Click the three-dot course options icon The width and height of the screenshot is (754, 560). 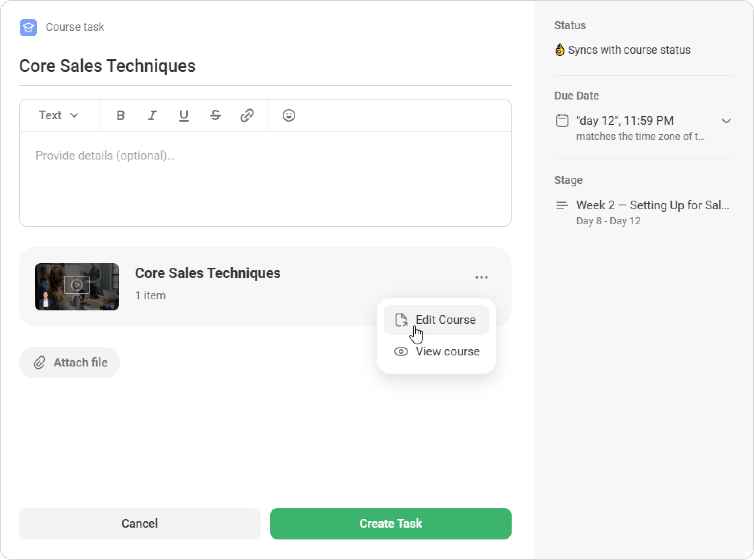click(x=481, y=278)
